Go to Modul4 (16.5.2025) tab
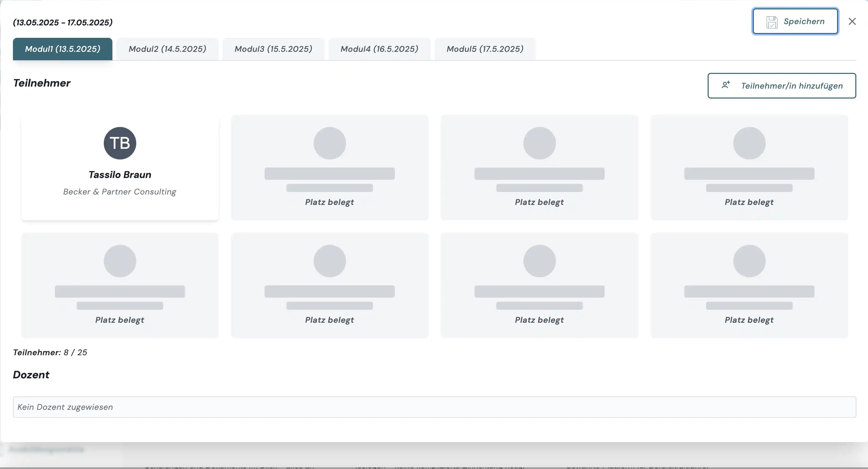The height and width of the screenshot is (469, 868). pos(379,49)
